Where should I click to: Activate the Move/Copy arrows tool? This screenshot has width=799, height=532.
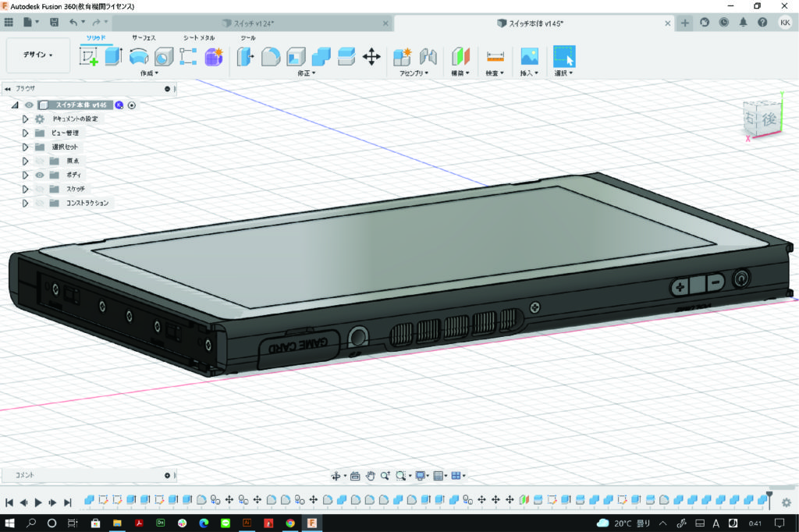371,57
